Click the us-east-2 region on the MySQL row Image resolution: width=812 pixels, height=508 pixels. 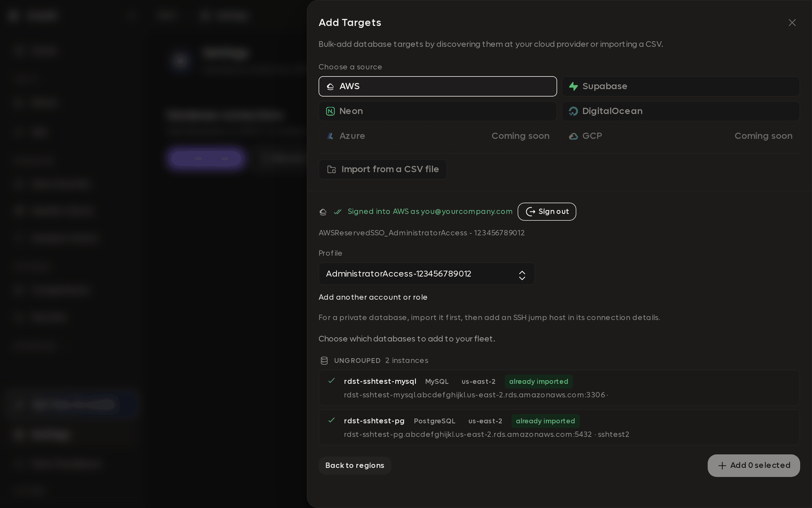(478, 382)
